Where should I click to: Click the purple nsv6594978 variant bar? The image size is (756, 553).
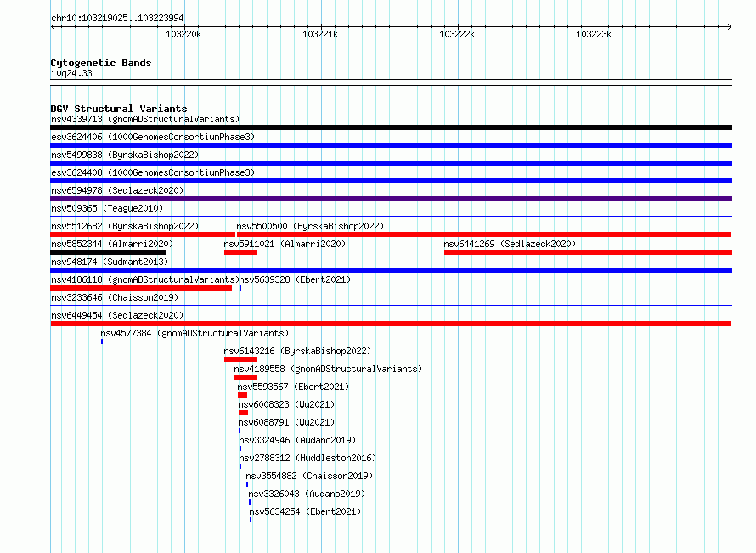tap(391, 199)
